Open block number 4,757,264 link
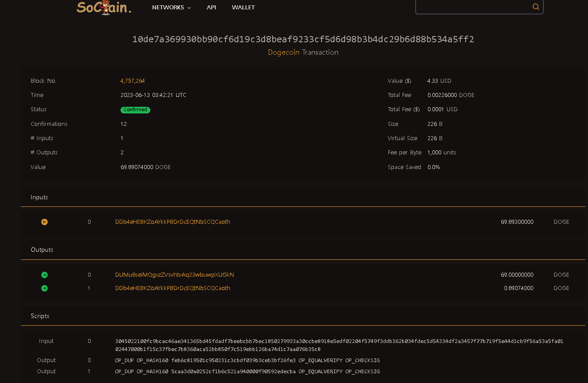Image resolution: width=588 pixels, height=383 pixels. (x=133, y=81)
